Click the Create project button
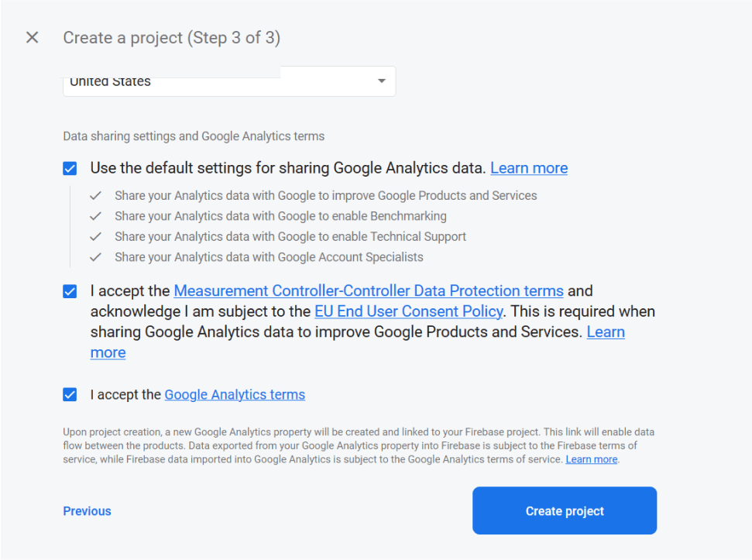The width and height of the screenshot is (752, 560). click(564, 510)
